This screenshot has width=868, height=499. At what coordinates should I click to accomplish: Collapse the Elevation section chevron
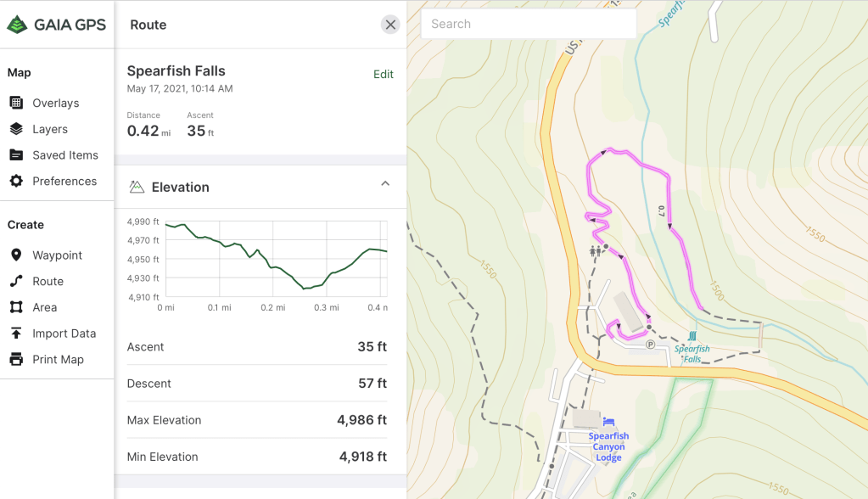point(385,184)
